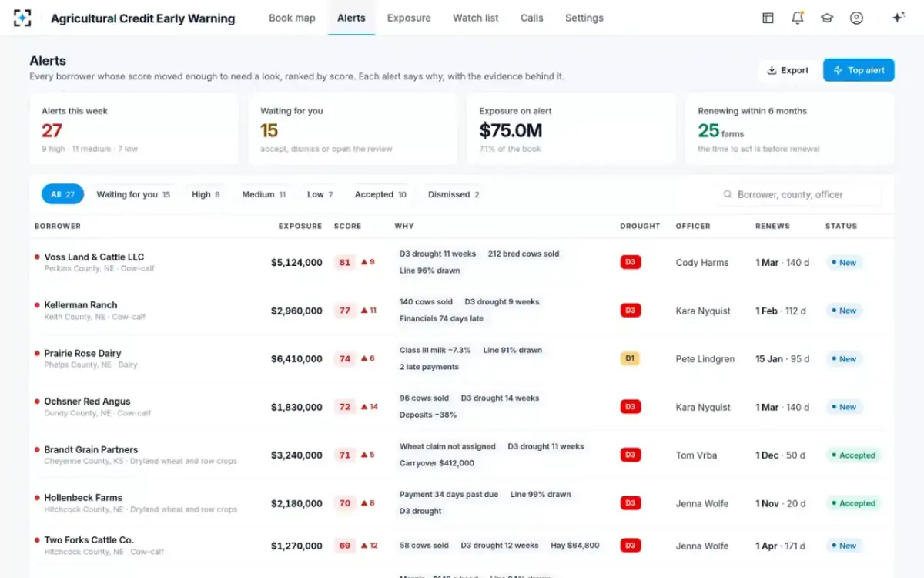This screenshot has width=924, height=578.
Task: Click the borrower, county, officer search field
Action: [798, 194]
